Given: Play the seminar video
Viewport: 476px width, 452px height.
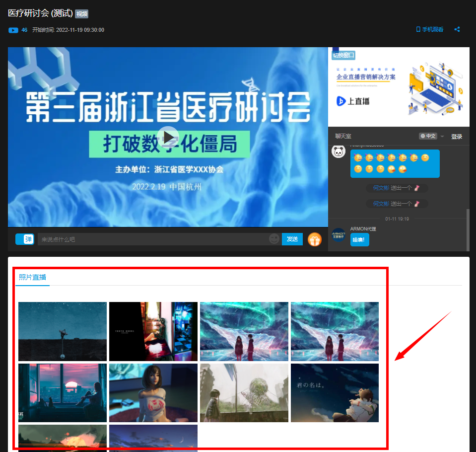Looking at the screenshot, I should (168, 137).
